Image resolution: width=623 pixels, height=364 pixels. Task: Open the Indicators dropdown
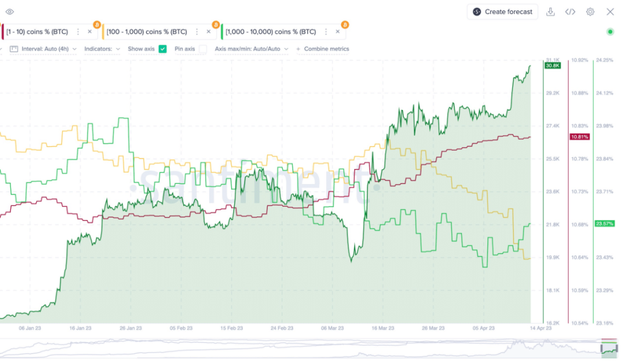click(102, 49)
